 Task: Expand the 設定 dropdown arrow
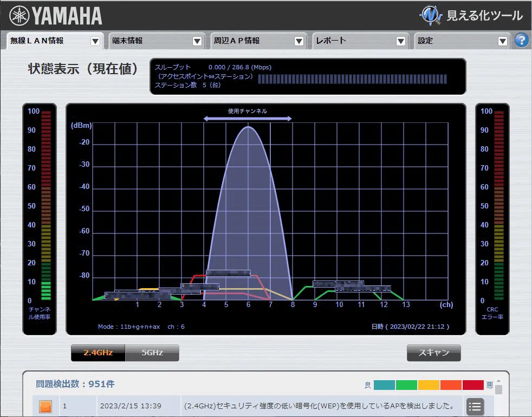tap(503, 41)
